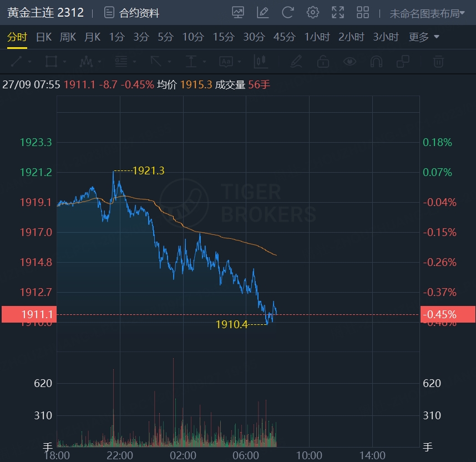Click the 0.18% percentage axis label
The height and width of the screenshot is (462, 476).
pos(438,142)
